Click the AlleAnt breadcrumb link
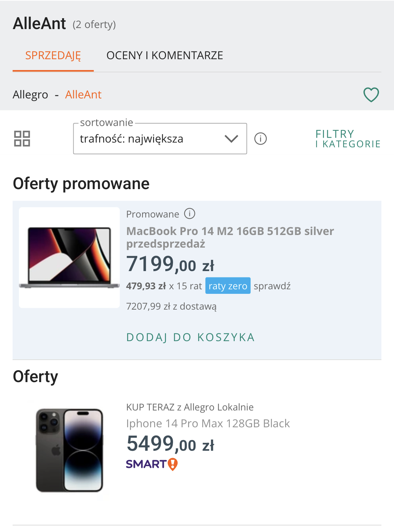The image size is (394, 532). click(x=83, y=95)
